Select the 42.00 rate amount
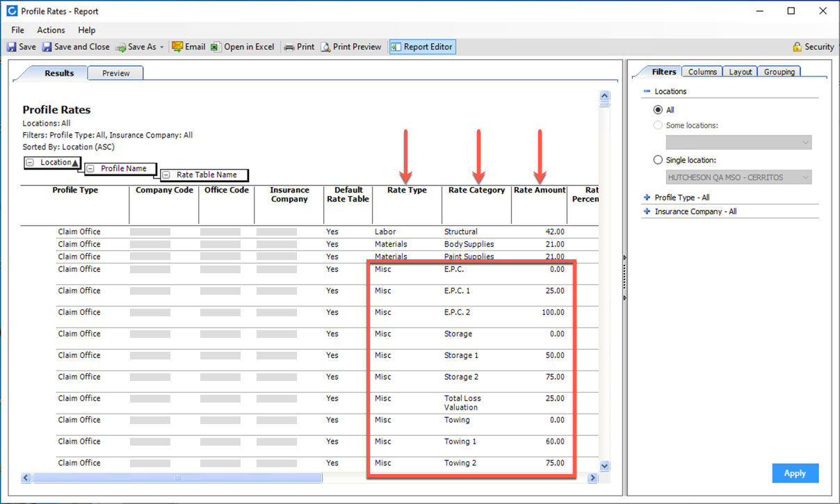Image resolution: width=840 pixels, height=504 pixels. pos(555,231)
